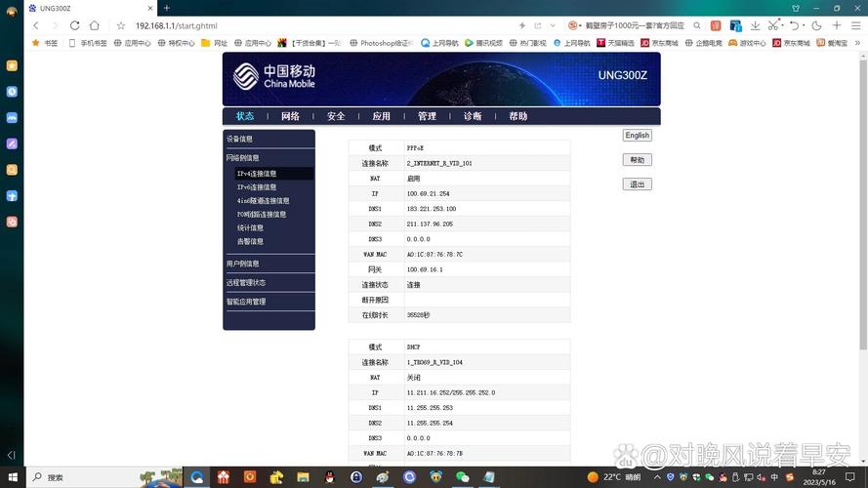Launch File Explorer from the taskbar
Viewport: 868px width, 488px height.
(303, 477)
